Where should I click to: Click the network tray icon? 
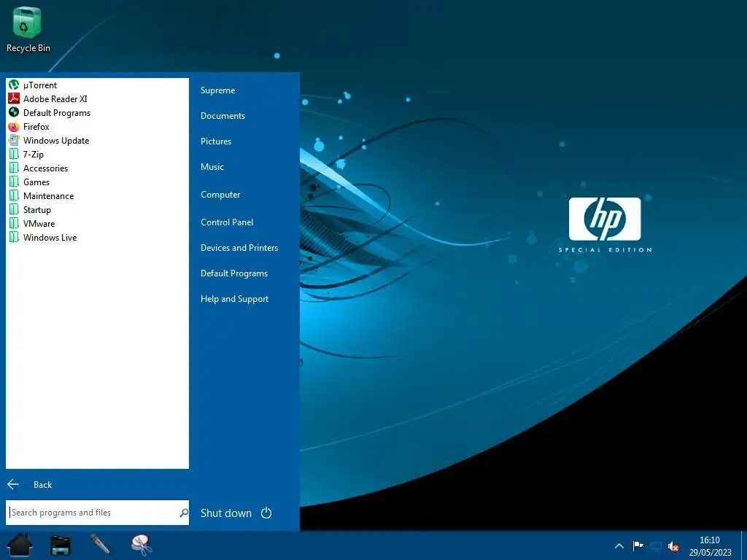pos(656,546)
